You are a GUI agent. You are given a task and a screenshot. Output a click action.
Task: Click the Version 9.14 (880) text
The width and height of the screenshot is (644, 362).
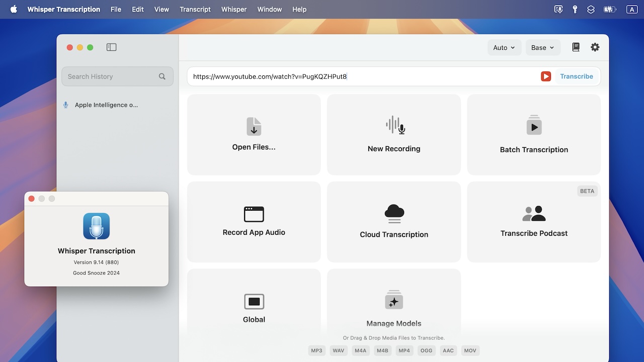[x=97, y=262]
